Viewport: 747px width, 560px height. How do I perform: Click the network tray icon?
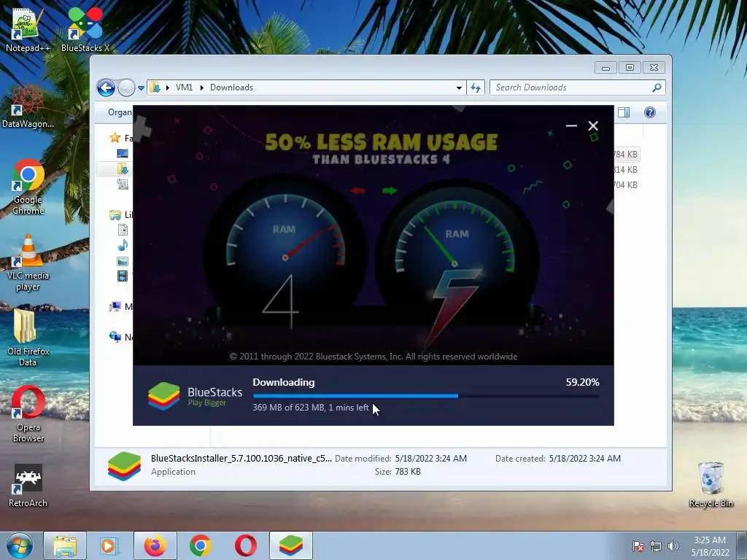point(656,546)
